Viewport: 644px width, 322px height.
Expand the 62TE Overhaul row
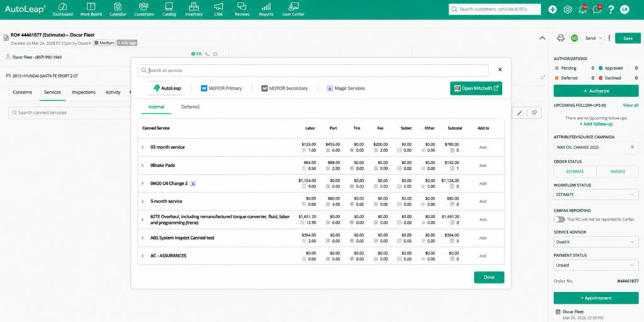click(143, 219)
